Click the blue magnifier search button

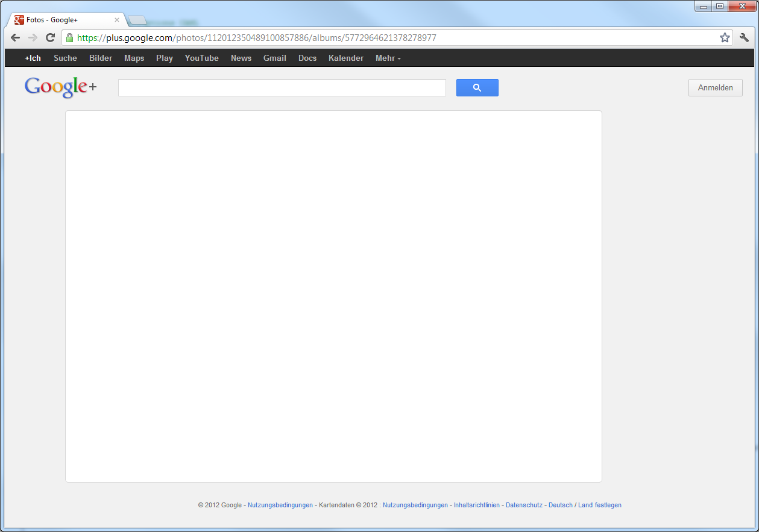coord(477,87)
